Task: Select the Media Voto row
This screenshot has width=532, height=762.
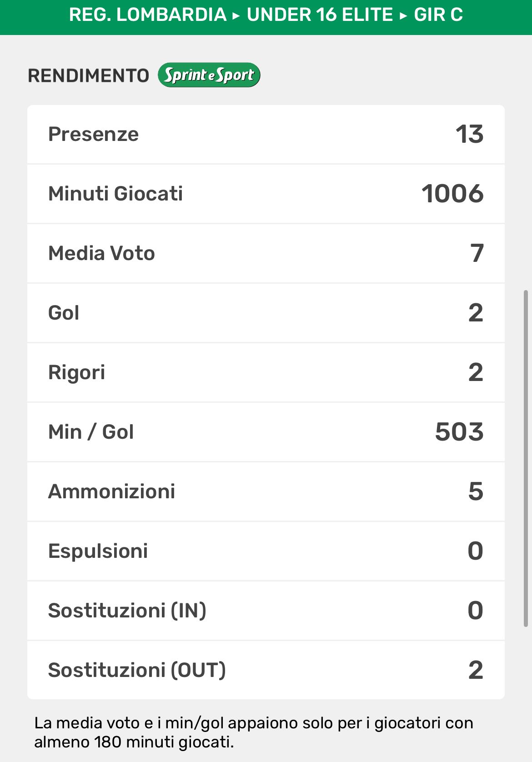Action: click(266, 253)
